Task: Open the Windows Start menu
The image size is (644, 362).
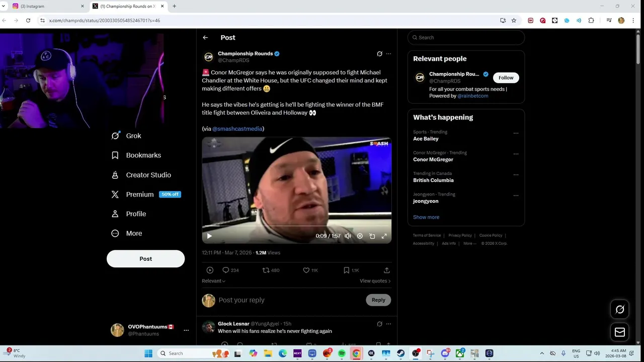Action: [x=148, y=353]
